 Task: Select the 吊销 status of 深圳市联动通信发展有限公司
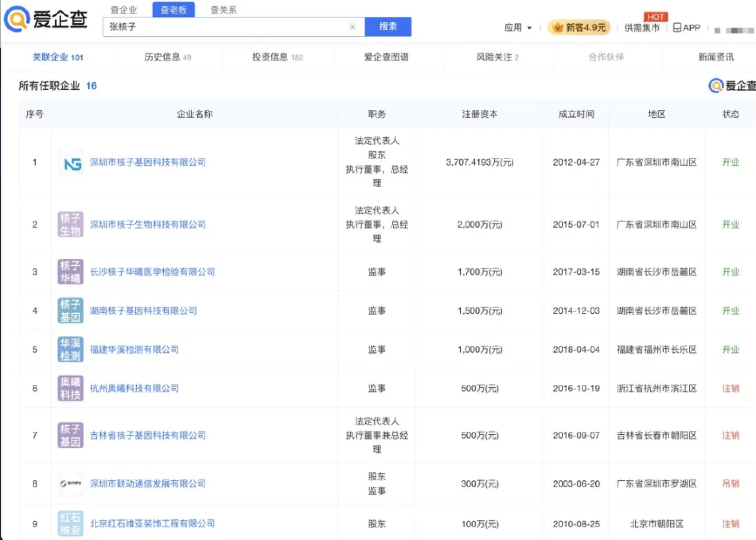point(731,483)
